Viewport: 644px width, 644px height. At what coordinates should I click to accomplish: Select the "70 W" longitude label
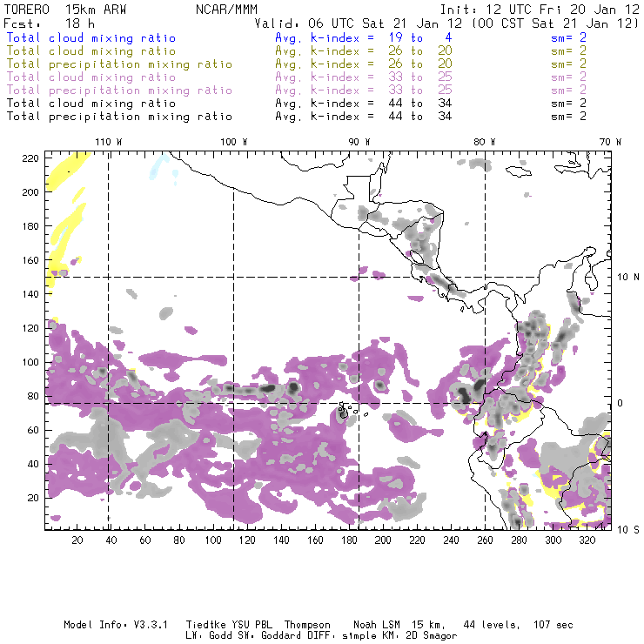coord(610,142)
